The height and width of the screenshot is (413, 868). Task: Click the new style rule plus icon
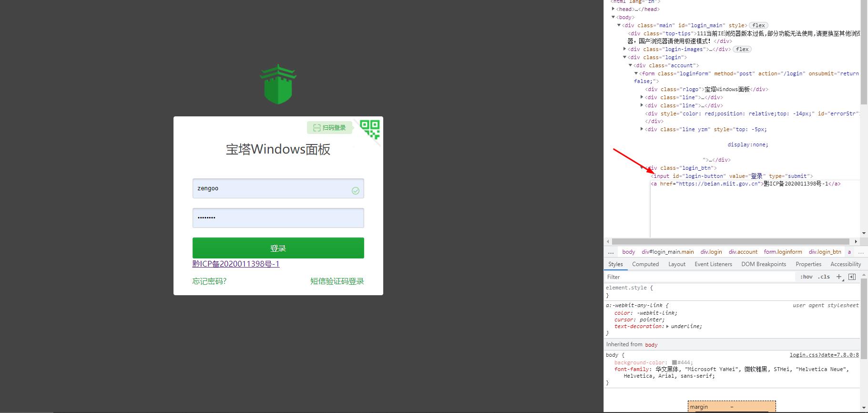point(839,277)
